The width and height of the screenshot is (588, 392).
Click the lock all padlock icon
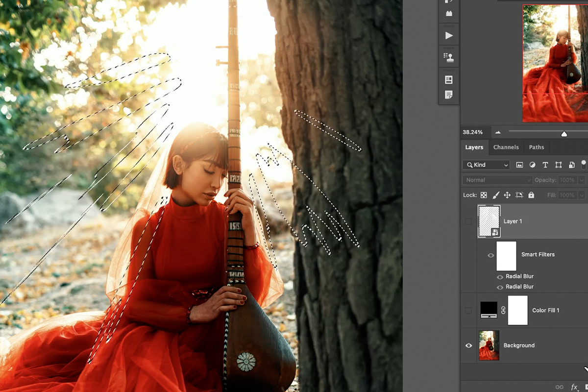tap(531, 195)
